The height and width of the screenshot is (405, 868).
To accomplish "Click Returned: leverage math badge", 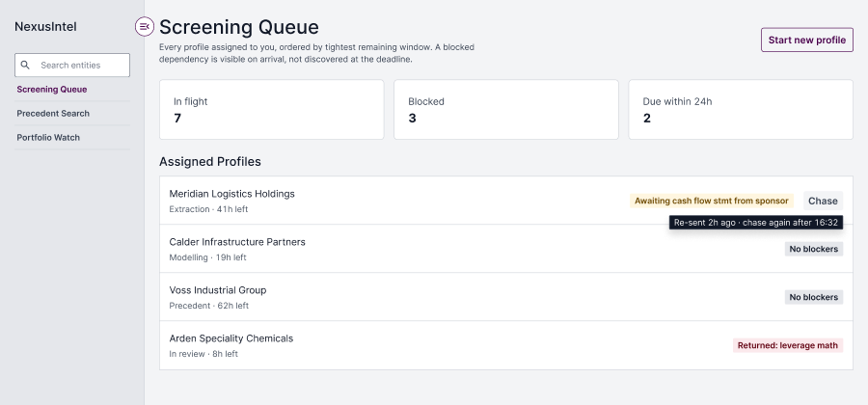I will 788,345.
